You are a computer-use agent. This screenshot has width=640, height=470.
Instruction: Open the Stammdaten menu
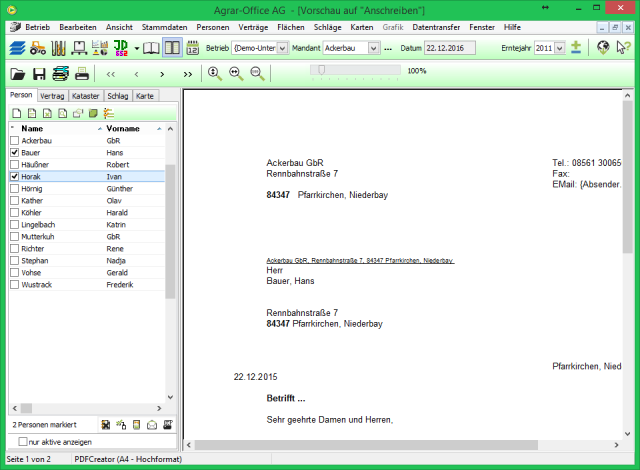[x=164, y=27]
